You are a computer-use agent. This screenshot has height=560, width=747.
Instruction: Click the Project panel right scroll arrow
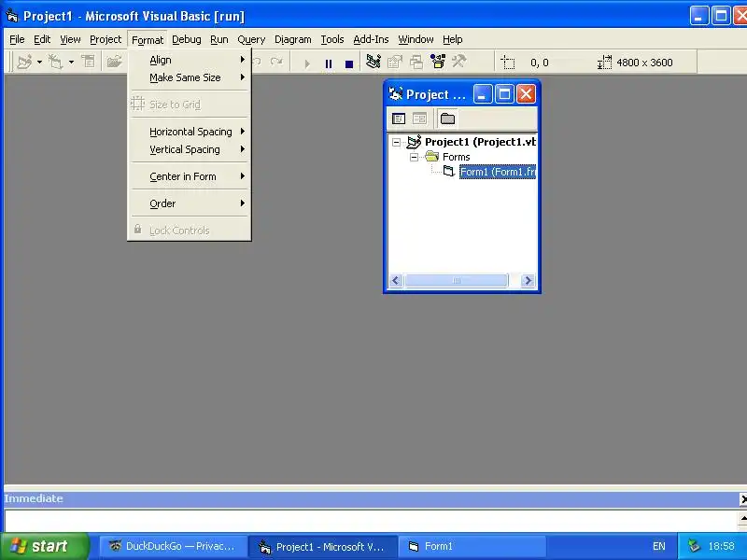[x=528, y=281]
